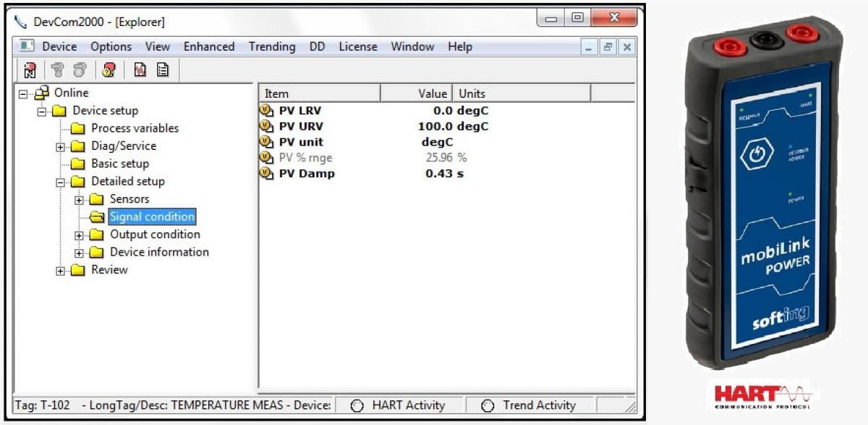Expand the Output condition node
The width and height of the screenshot is (868, 425).
80,235
